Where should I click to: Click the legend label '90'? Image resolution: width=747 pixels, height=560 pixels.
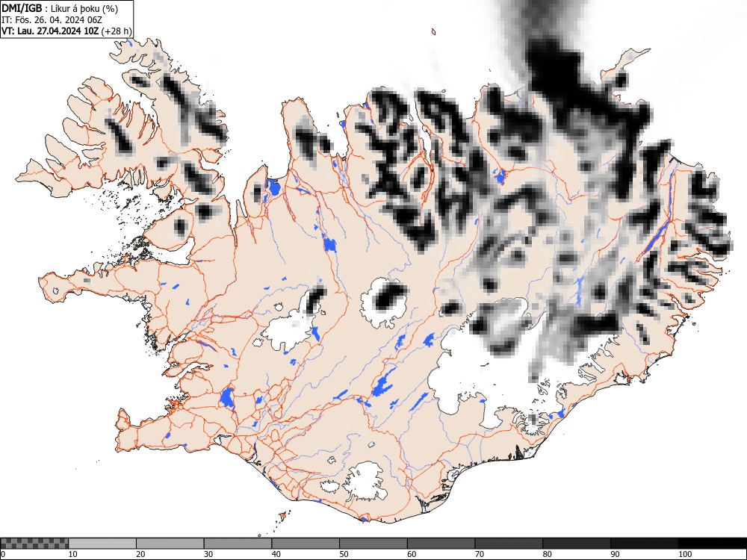point(615,554)
